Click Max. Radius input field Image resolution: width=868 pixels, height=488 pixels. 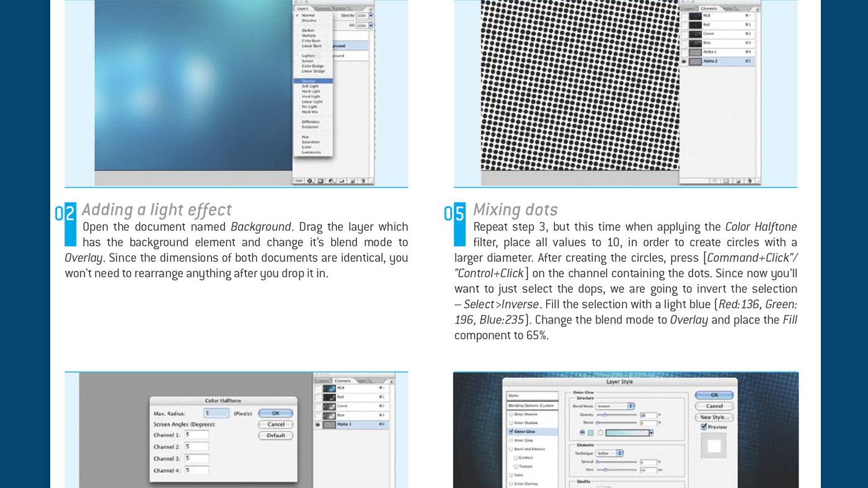click(x=216, y=413)
